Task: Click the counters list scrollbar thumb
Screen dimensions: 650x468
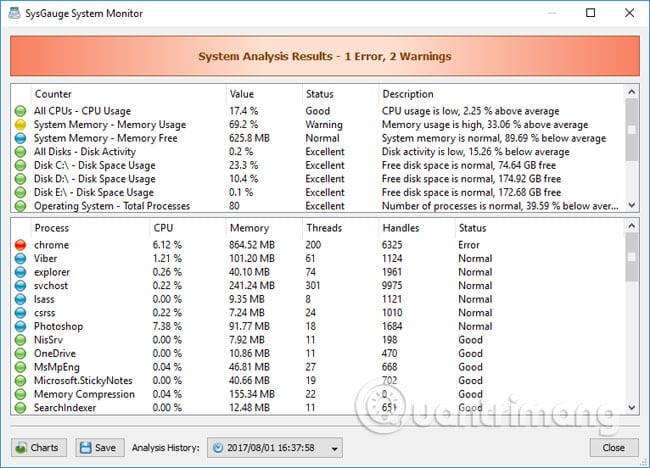Action: point(631,130)
